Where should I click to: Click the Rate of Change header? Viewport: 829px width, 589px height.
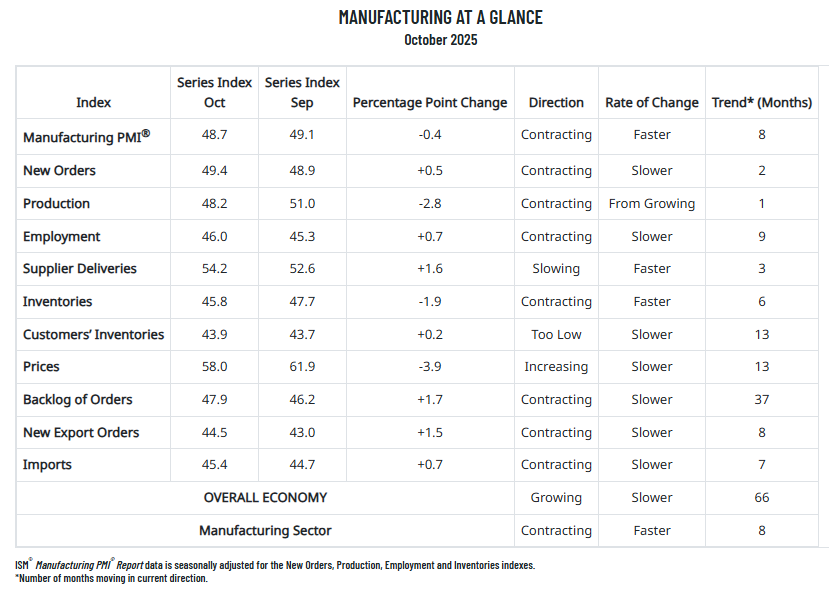(x=651, y=103)
